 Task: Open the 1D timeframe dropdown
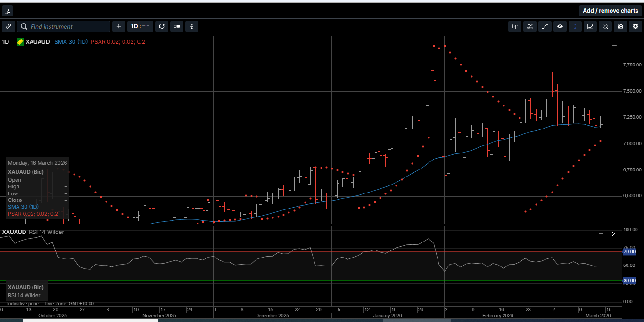click(x=140, y=26)
